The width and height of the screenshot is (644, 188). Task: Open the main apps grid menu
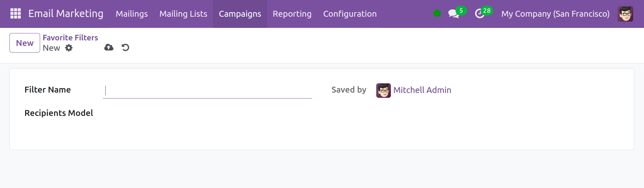pyautogui.click(x=16, y=14)
